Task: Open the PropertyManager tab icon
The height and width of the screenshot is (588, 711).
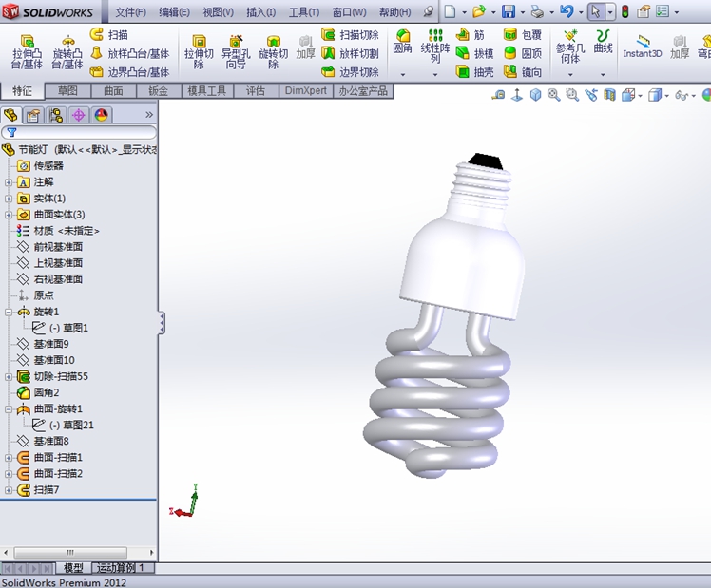Action: [x=33, y=115]
